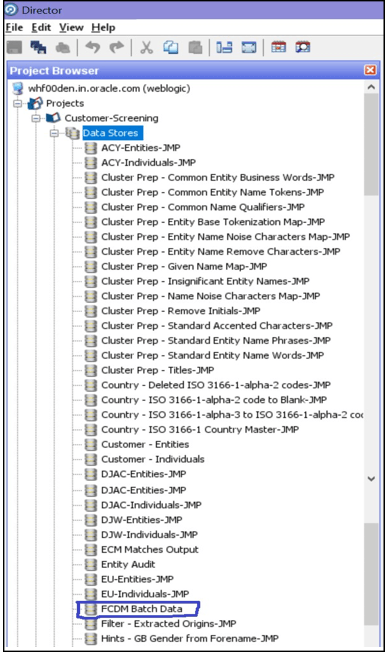Image resolution: width=388 pixels, height=652 pixels.
Task: Click the Cut scissors toolbar icon
Action: 146,47
